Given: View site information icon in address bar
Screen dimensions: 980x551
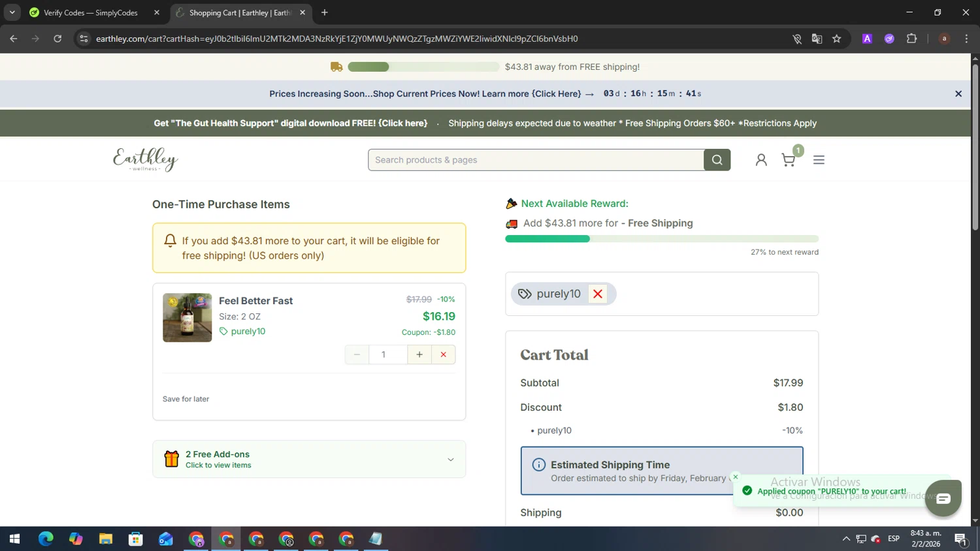Looking at the screenshot, I should point(84,39).
